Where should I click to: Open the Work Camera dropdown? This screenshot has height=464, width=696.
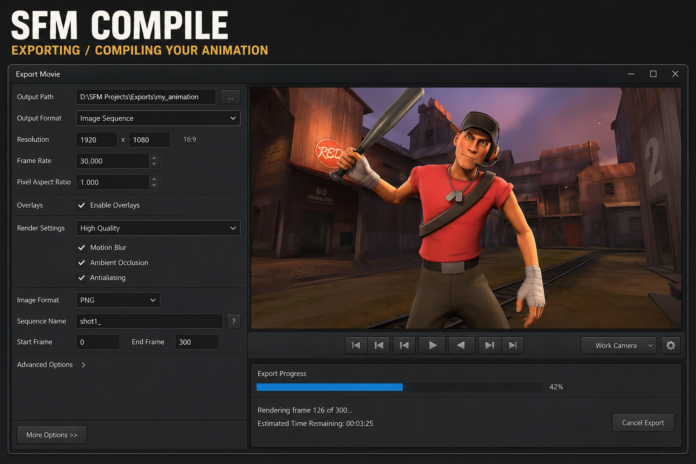[619, 345]
